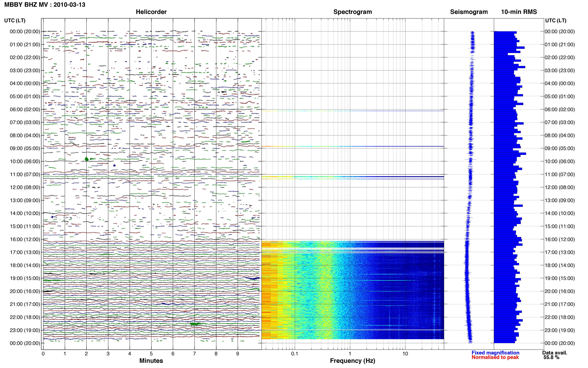
Task: Click the right '23:00 (19:00)' time label
Action: (x=560, y=330)
